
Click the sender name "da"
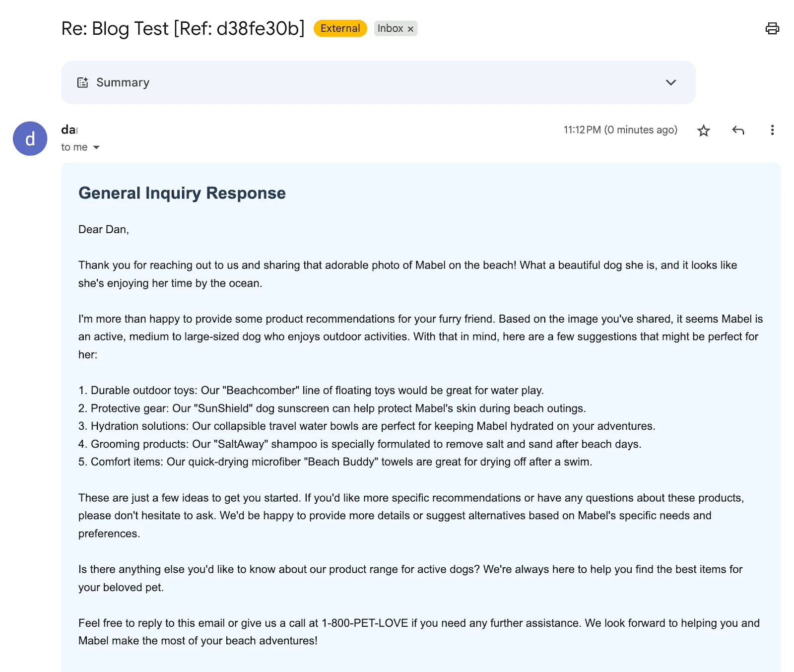tap(69, 130)
